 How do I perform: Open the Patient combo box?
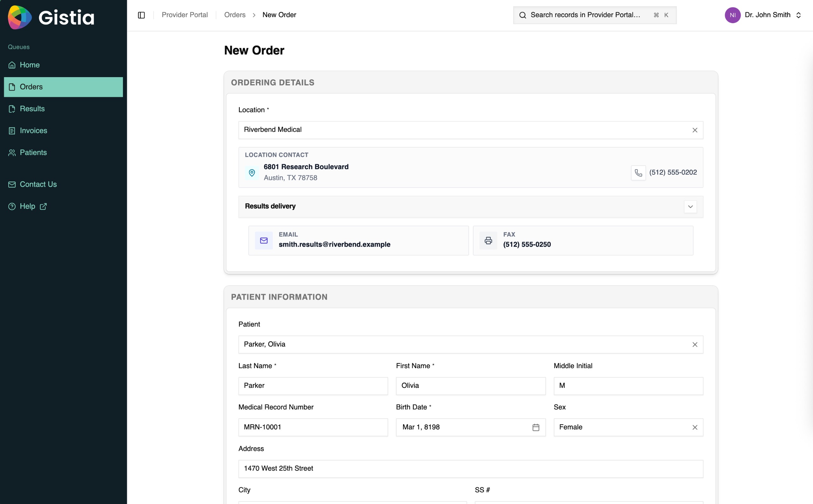click(x=471, y=345)
